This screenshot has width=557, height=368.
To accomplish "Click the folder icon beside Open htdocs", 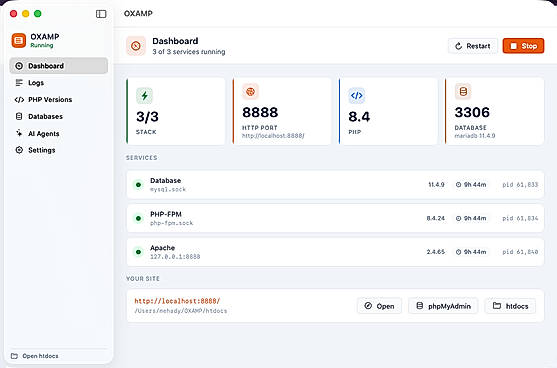I will point(14,356).
